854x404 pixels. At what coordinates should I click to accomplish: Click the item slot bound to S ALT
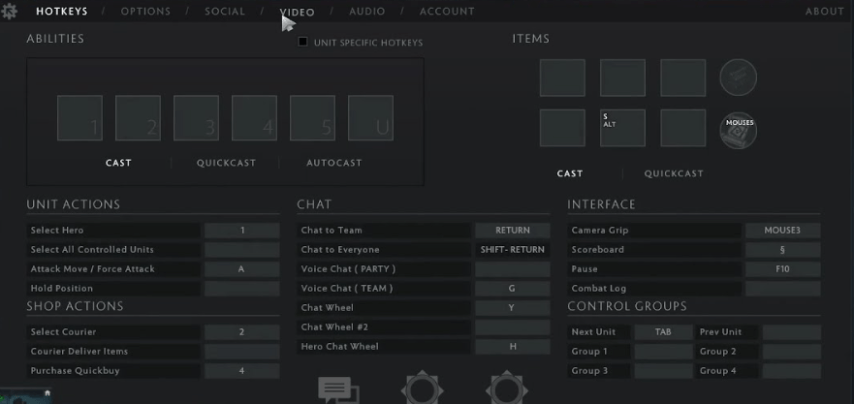(622, 128)
